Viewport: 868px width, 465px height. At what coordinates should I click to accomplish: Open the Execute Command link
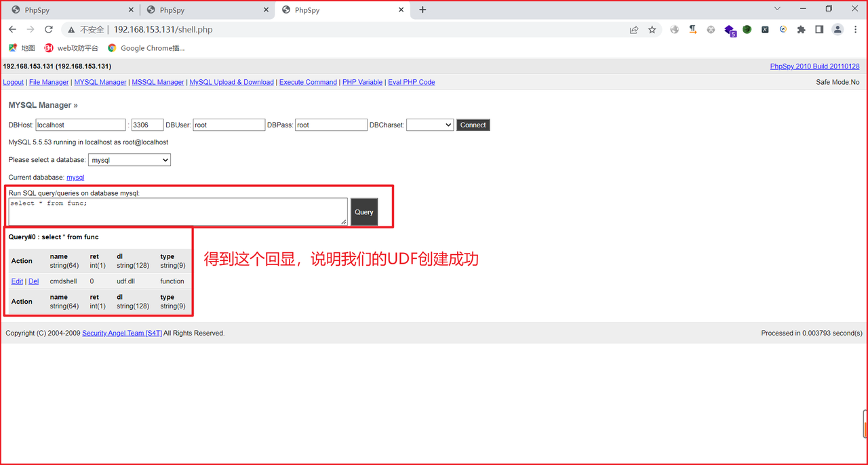pyautogui.click(x=308, y=82)
